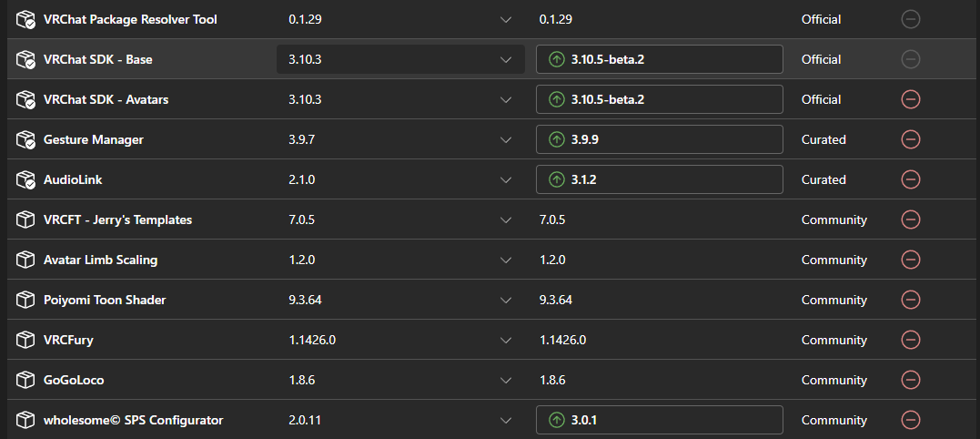This screenshot has width=980, height=439.
Task: Upgrade SPS Configurator to version 3.0.1
Action: pyautogui.click(x=660, y=420)
